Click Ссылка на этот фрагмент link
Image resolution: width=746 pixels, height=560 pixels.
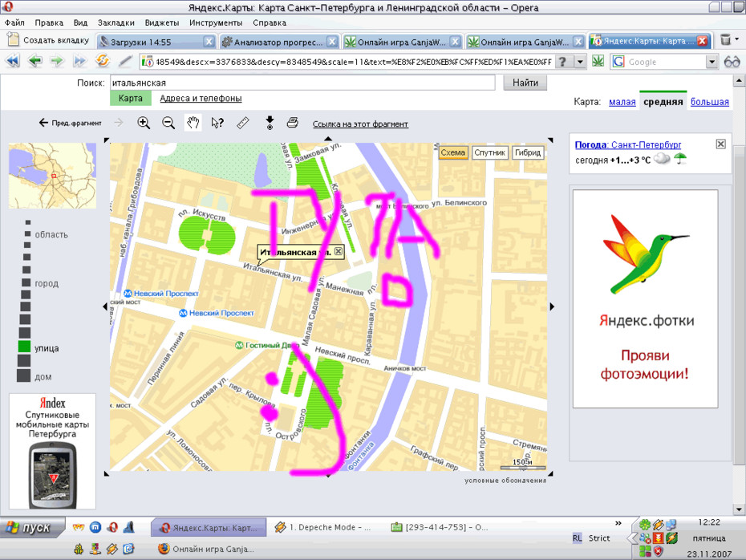pyautogui.click(x=360, y=124)
